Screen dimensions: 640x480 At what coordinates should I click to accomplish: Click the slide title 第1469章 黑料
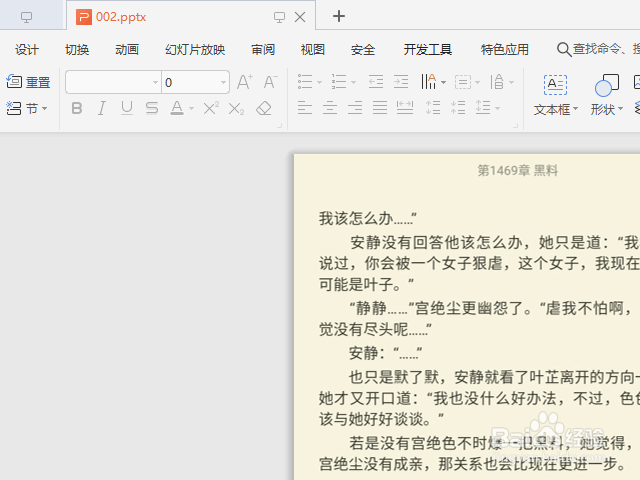pyautogui.click(x=518, y=170)
